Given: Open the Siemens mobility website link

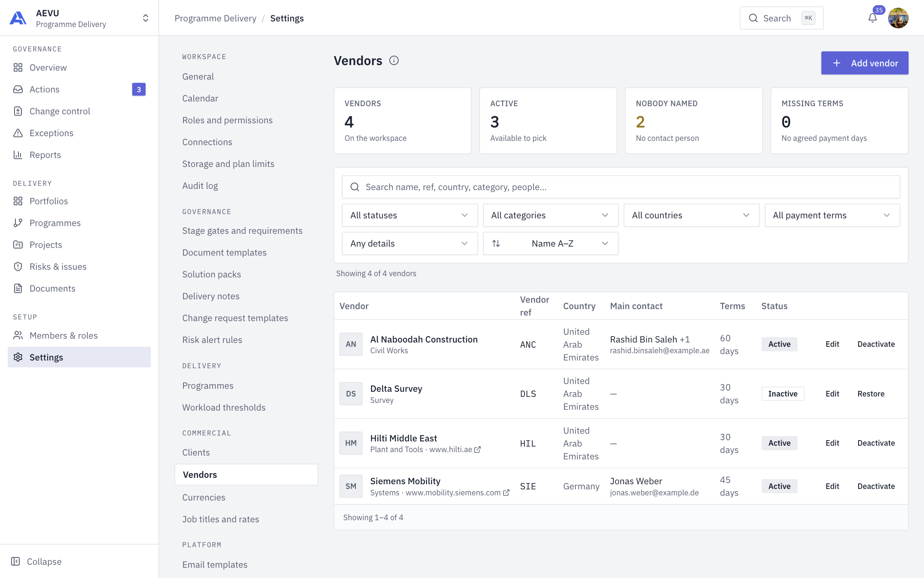Looking at the screenshot, I should coord(457,493).
